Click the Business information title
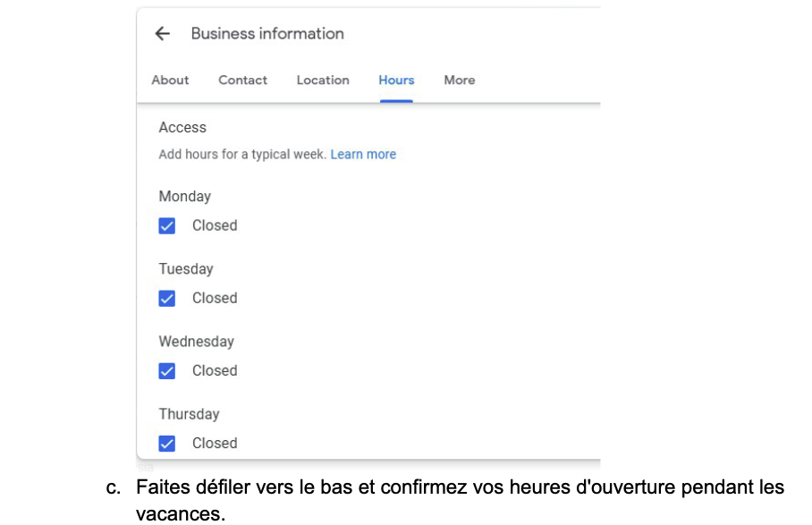Image resolution: width=812 pixels, height=525 pixels. pyautogui.click(x=267, y=34)
